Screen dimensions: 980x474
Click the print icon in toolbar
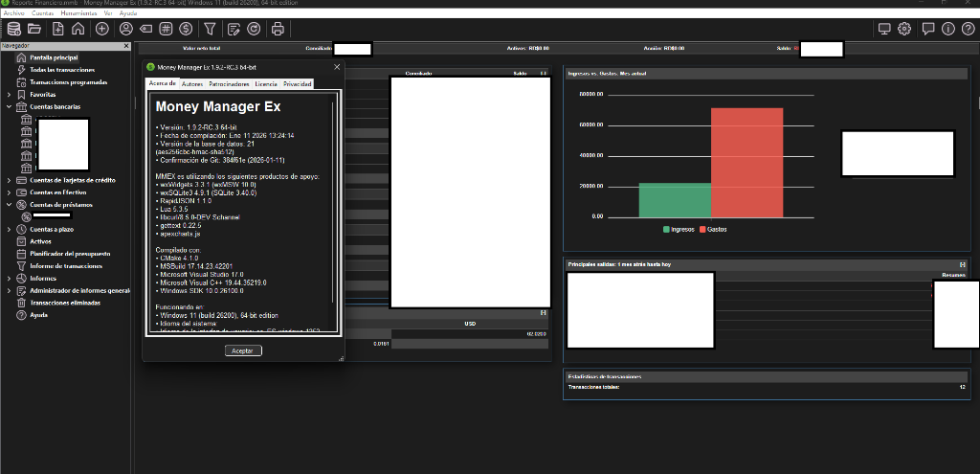[278, 29]
